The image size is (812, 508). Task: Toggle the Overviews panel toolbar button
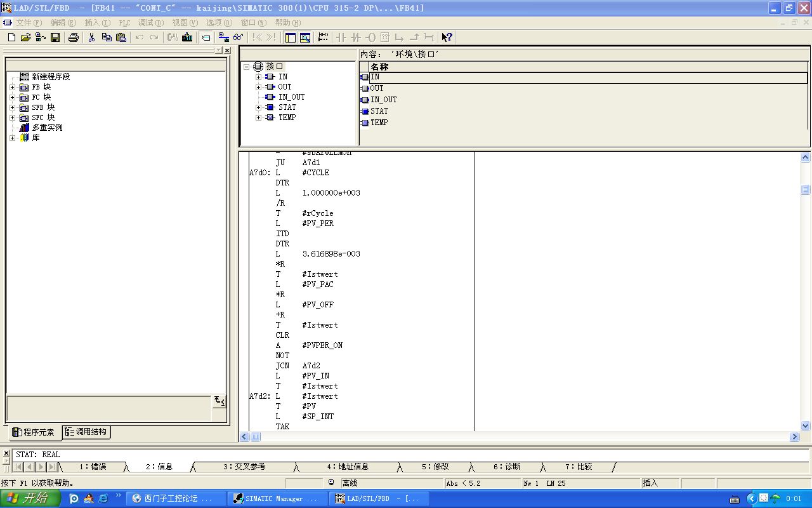(291, 37)
